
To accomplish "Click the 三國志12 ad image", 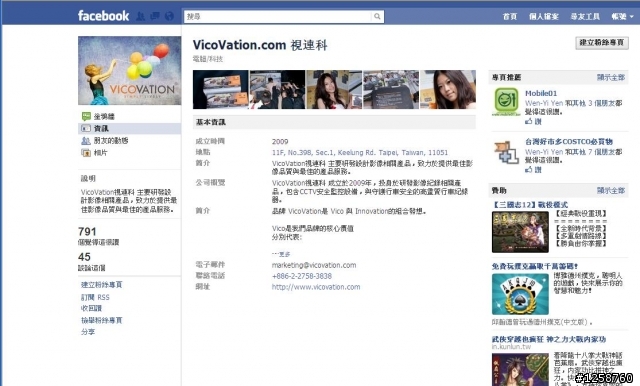I will (x=520, y=232).
